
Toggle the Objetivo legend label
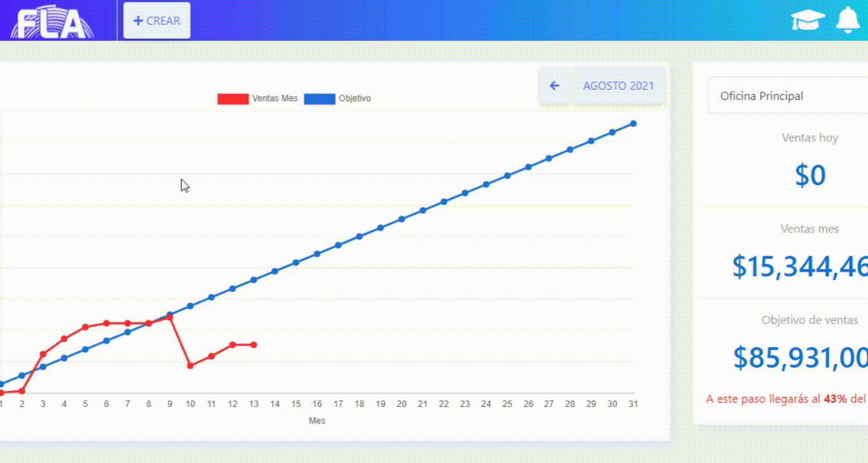(x=354, y=99)
